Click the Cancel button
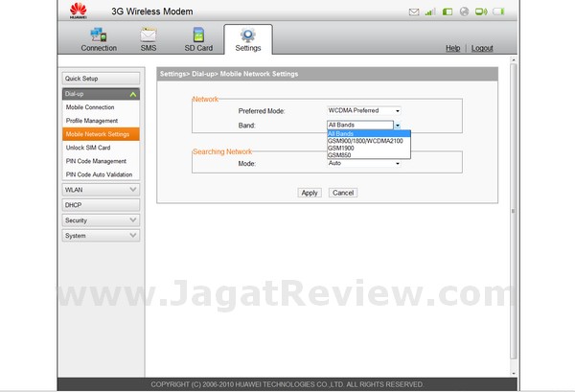Viewport: 575px width, 392px height. click(x=343, y=193)
